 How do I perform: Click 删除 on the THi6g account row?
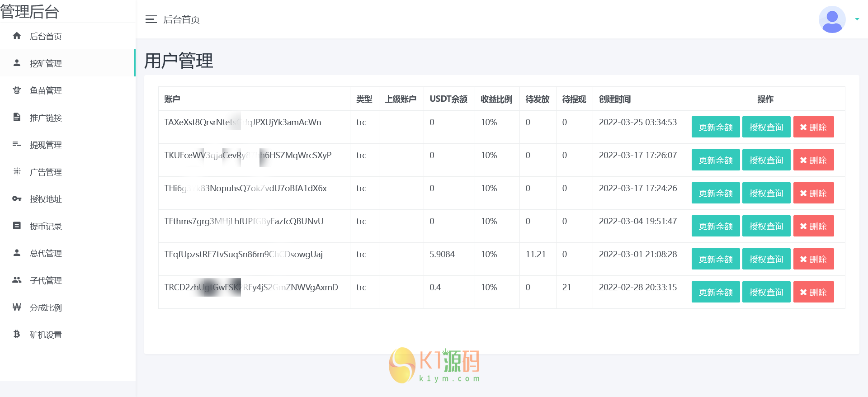pyautogui.click(x=814, y=193)
